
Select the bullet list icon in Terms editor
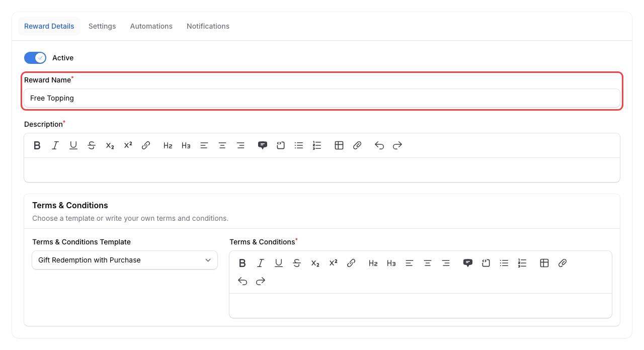504,262
